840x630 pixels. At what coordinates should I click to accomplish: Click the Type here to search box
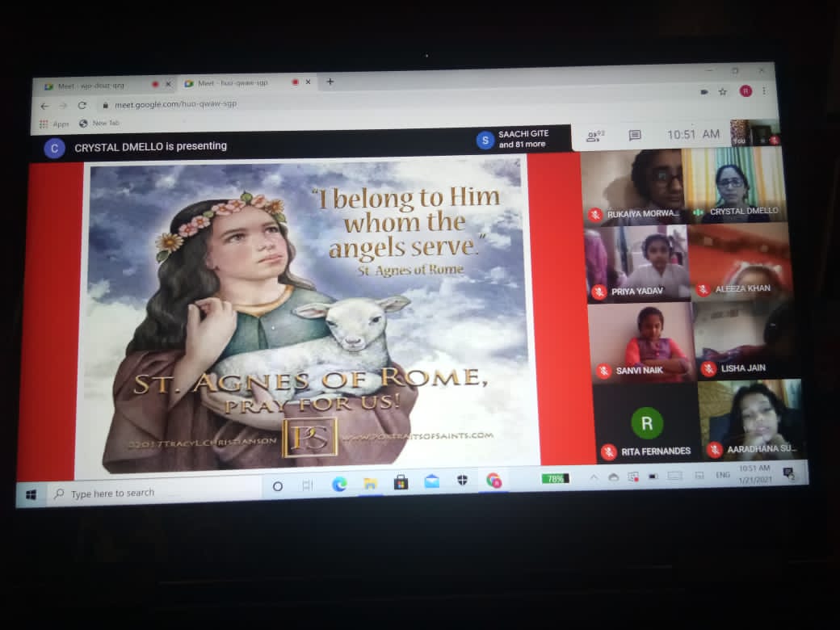[x=155, y=493]
